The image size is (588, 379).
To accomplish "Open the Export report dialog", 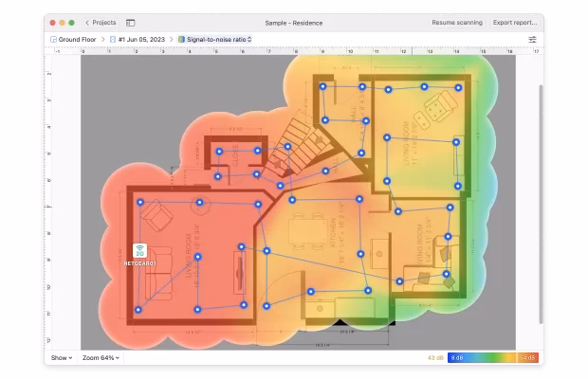I will tap(515, 23).
